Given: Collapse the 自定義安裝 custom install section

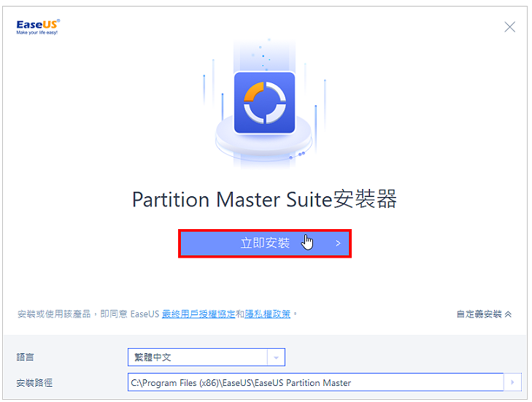Looking at the screenshot, I should [x=484, y=314].
